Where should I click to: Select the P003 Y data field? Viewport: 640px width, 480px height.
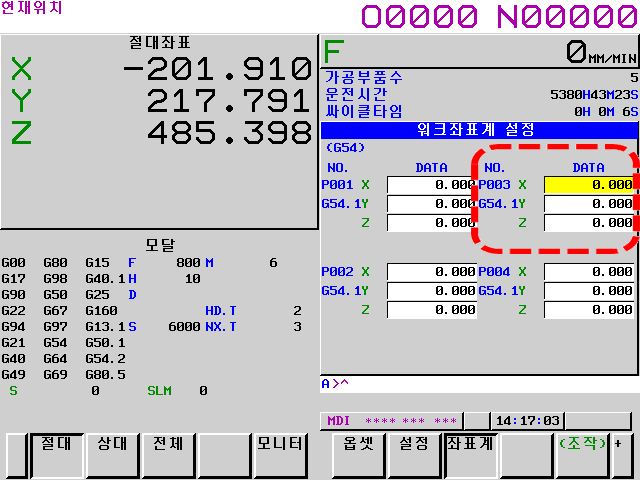[x=589, y=204]
